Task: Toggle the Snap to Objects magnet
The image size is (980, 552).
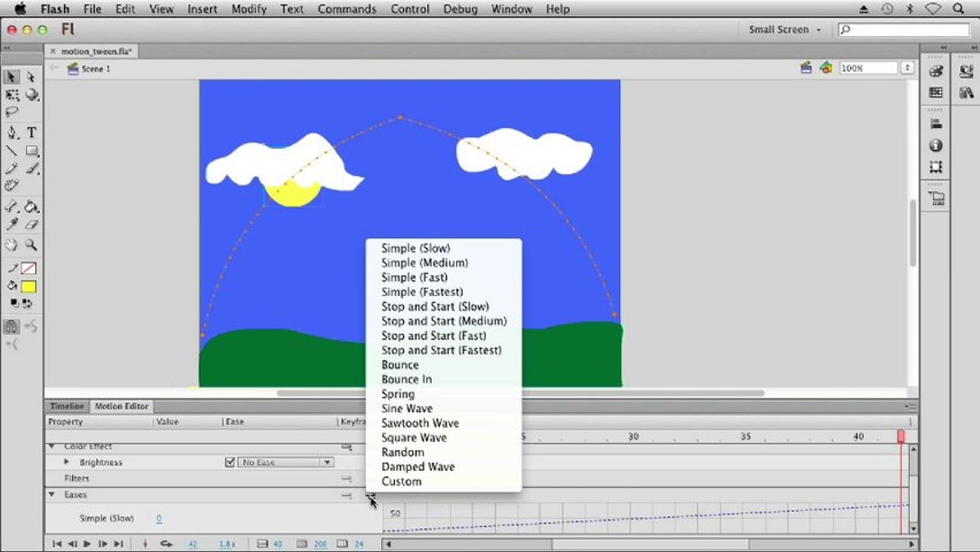Action: (x=11, y=327)
